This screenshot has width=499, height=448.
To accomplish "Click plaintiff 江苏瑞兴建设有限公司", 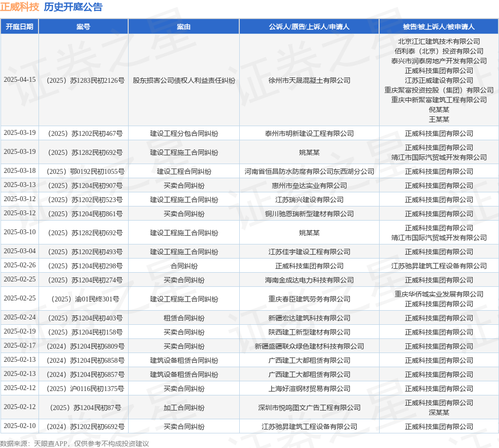I will (309, 200).
